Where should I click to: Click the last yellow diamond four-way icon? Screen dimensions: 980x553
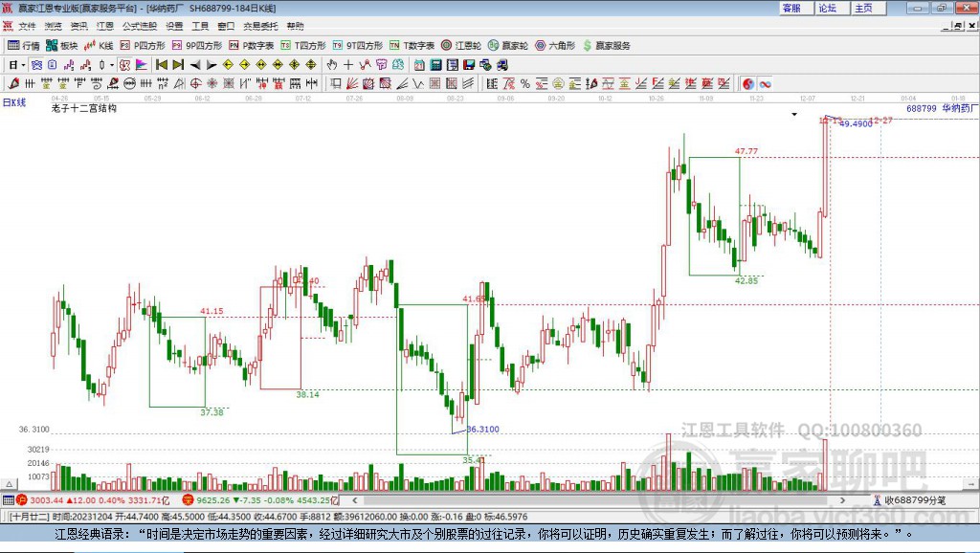(311, 65)
